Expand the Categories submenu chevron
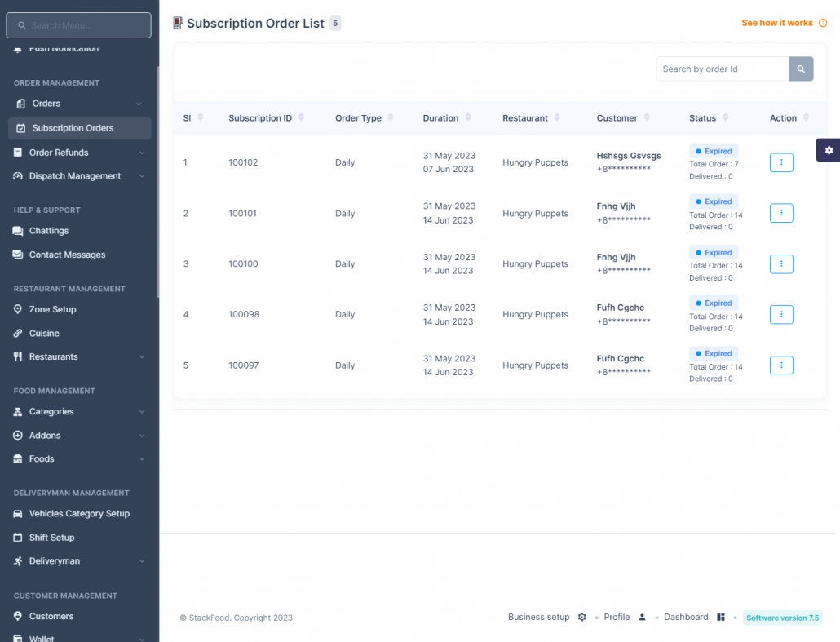Screen dimensions: 840x642 coord(142,412)
